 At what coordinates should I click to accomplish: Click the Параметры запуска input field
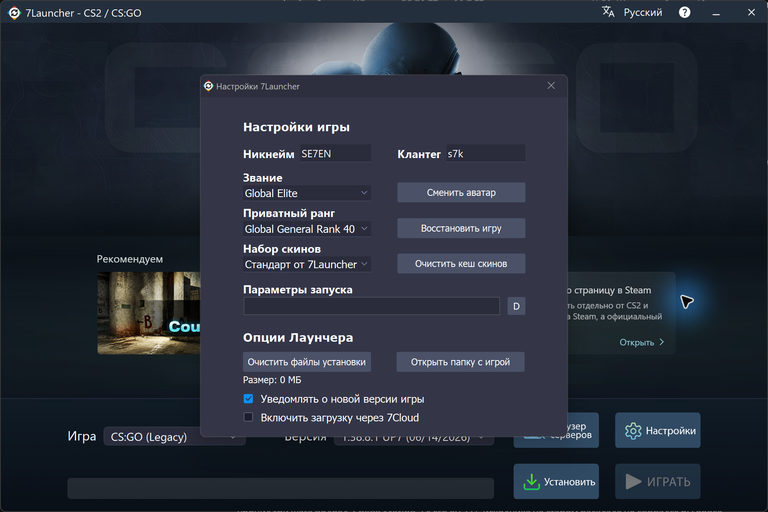point(371,306)
